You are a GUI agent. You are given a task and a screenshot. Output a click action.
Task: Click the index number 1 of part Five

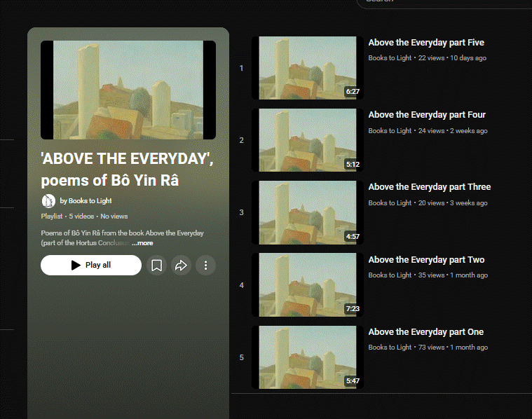point(241,68)
